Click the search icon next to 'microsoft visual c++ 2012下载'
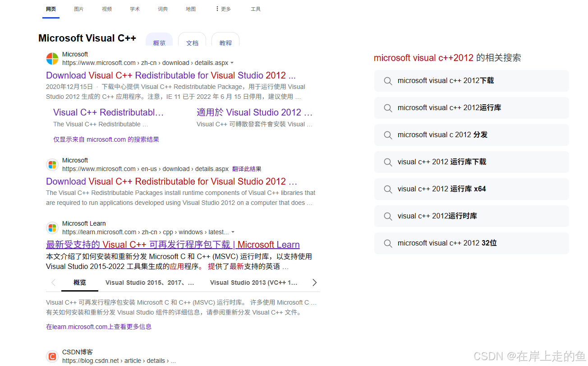The height and width of the screenshot is (366, 588). (x=388, y=81)
